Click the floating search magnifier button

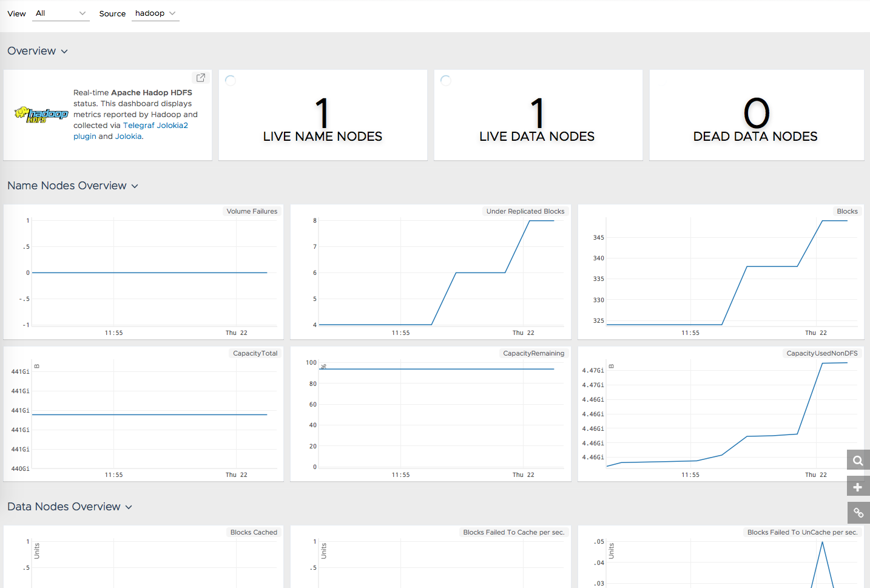coord(858,461)
